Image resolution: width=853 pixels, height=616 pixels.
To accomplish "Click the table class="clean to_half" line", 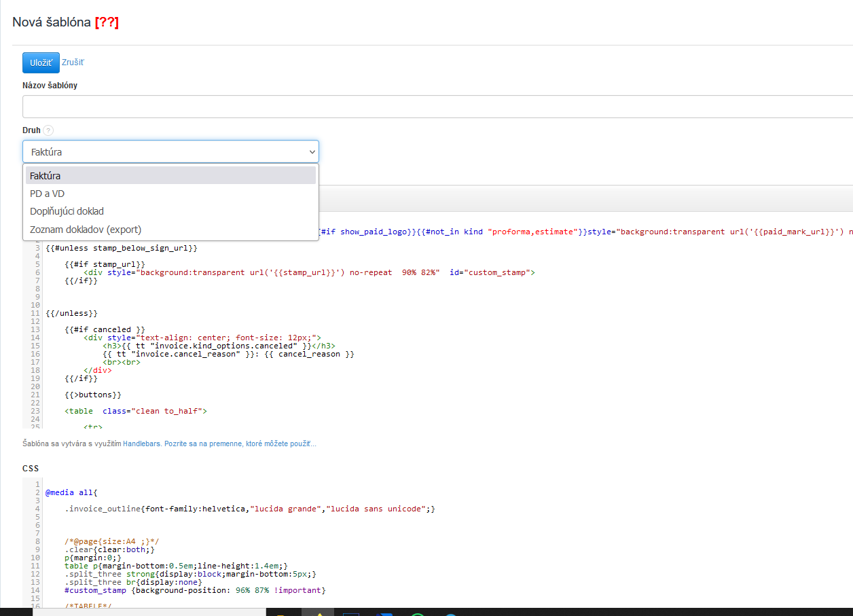I will click(x=136, y=411).
